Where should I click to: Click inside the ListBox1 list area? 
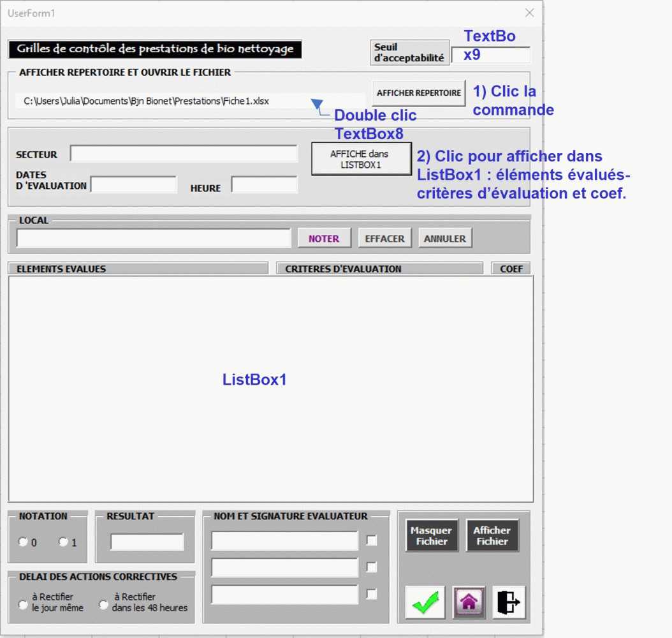271,389
